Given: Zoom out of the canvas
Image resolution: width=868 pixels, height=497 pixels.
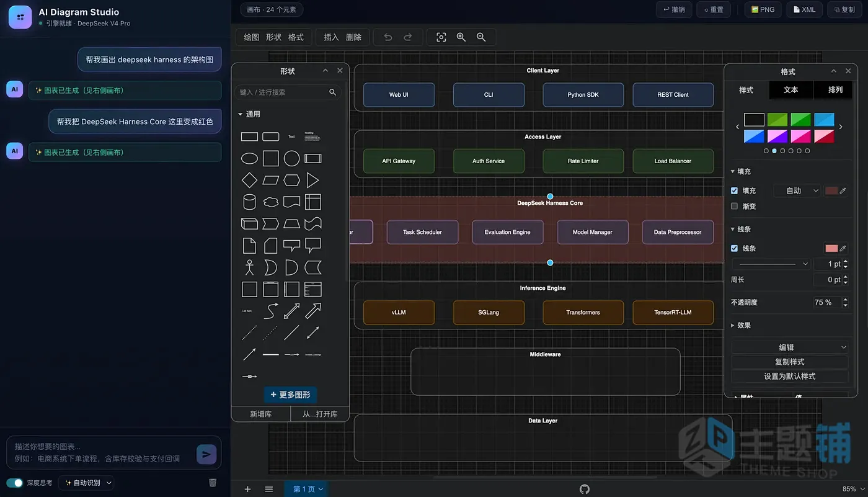Looking at the screenshot, I should click(481, 37).
